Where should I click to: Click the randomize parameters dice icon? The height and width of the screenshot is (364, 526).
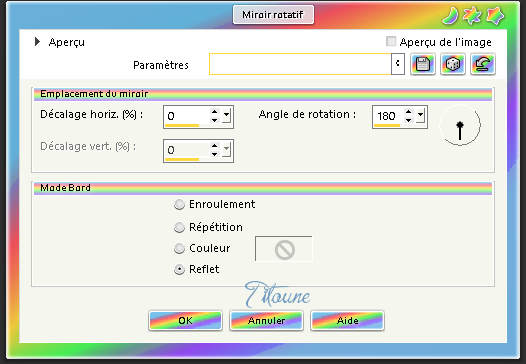[453, 64]
